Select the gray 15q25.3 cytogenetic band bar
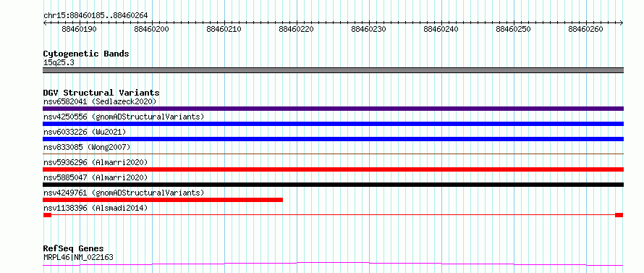Image resolution: width=644 pixels, height=273 pixels. tap(333, 70)
